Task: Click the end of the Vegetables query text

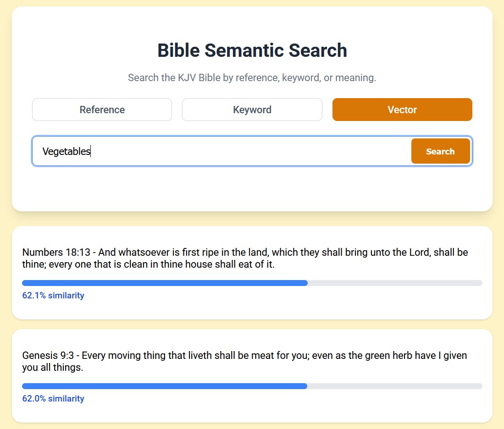Action: (90, 151)
